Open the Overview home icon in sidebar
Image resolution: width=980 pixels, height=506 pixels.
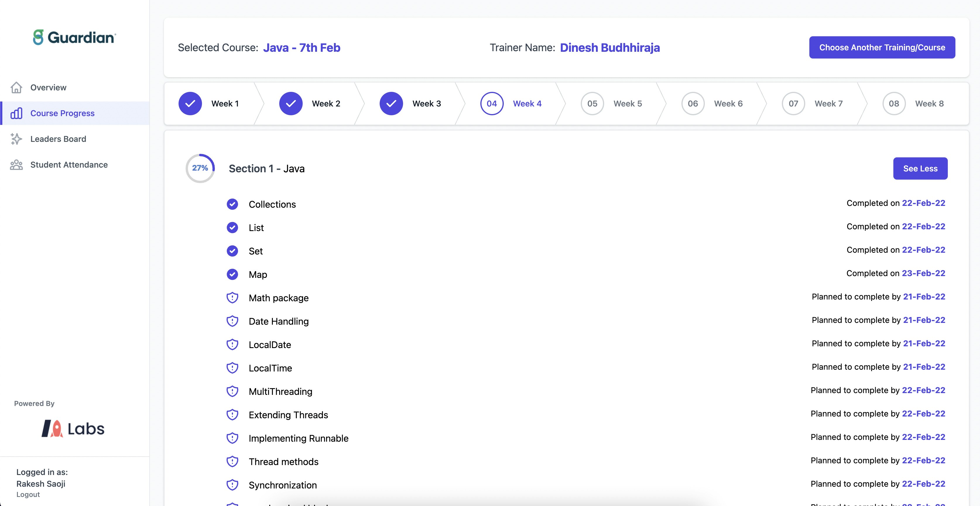[x=17, y=87]
